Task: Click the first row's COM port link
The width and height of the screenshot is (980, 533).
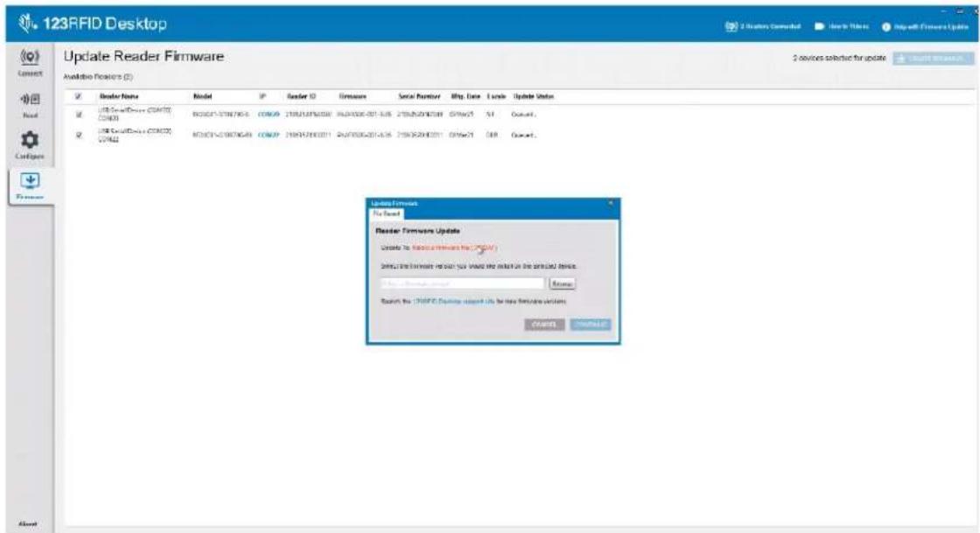Action: point(269,115)
